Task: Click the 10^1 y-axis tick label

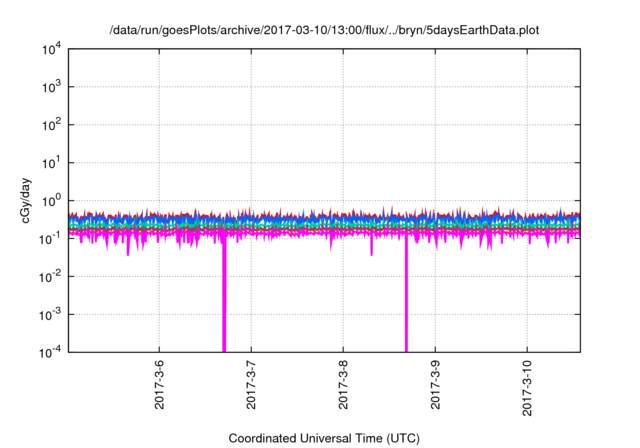Action: (51, 163)
